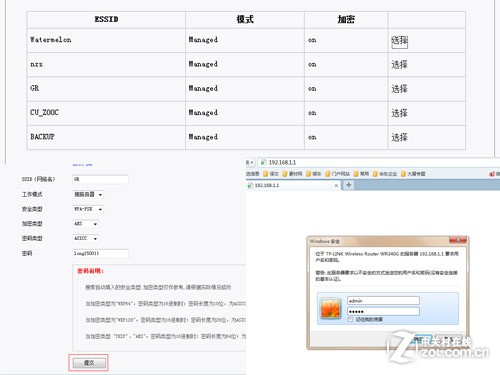Click 选择 for the CU_ZOOC network
This screenshot has height=375, width=500.
(399, 113)
